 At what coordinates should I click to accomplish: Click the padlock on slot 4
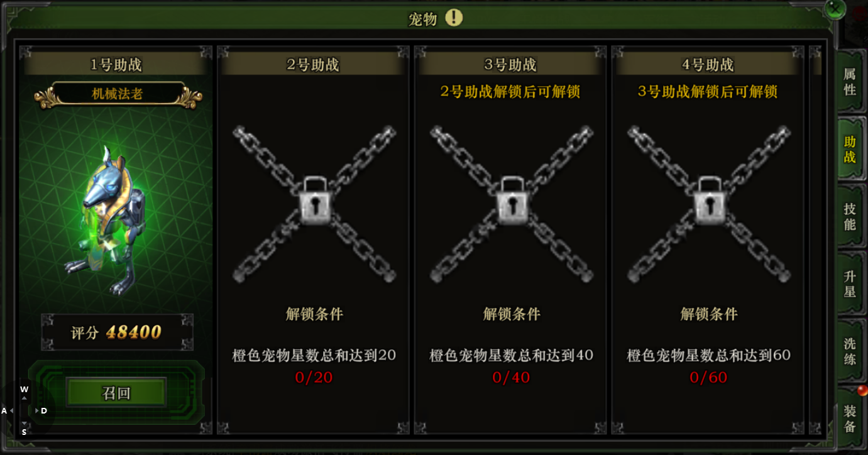(x=708, y=200)
